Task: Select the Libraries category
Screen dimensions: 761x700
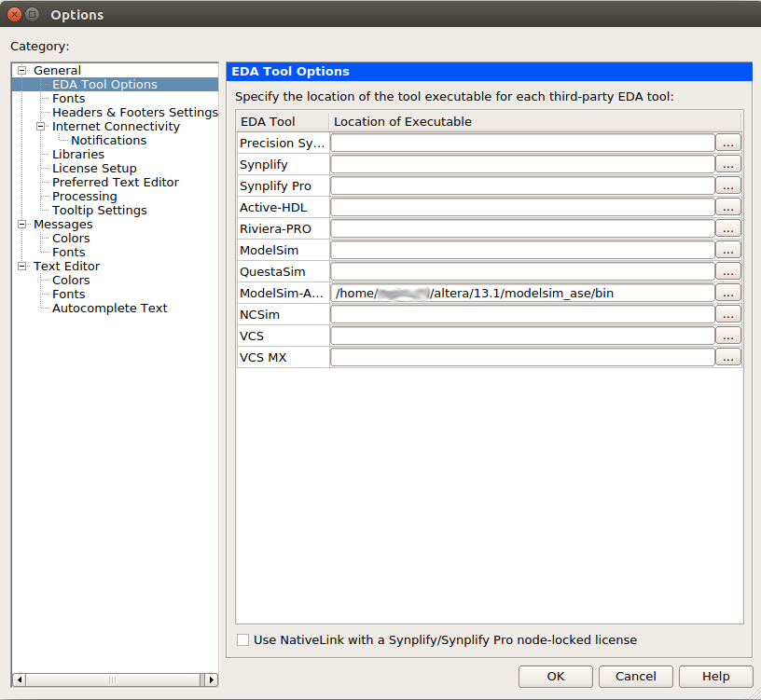Action: (78, 155)
